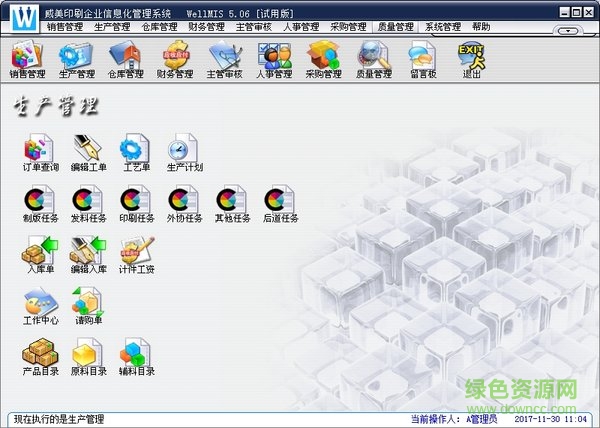Open 编辑入库 edit stock-in icon
The image size is (600, 428).
(x=88, y=255)
